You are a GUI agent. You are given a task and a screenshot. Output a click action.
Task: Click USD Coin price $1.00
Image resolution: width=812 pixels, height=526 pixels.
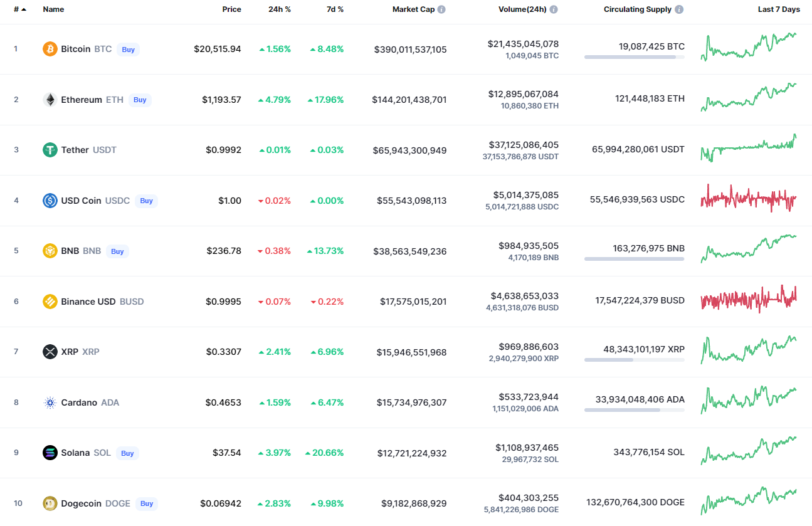(229, 201)
